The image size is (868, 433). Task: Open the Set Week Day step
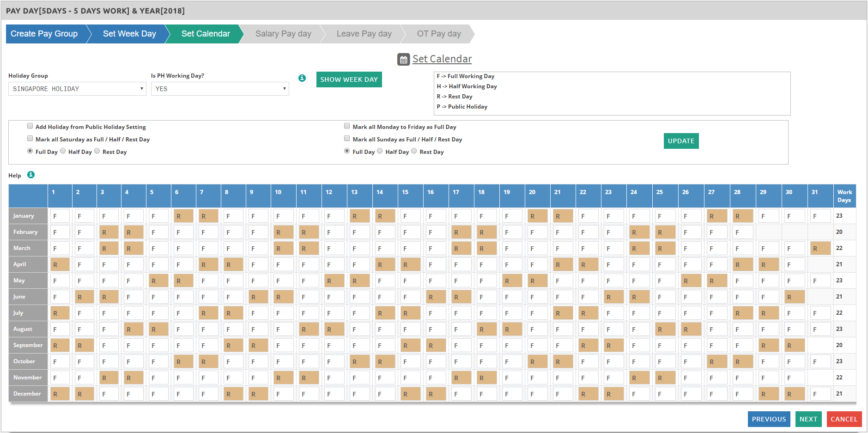[x=129, y=34]
